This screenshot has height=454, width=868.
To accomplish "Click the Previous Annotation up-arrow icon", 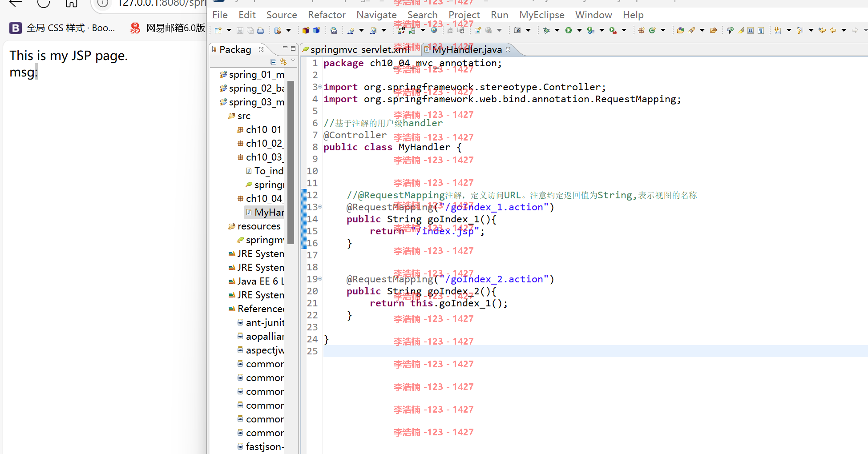I will coord(800,30).
